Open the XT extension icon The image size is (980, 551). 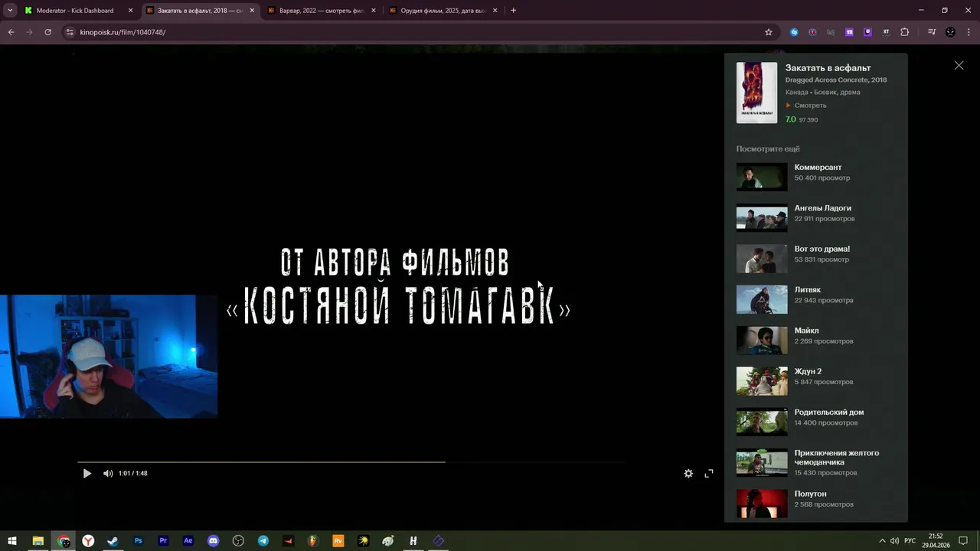[x=886, y=32]
